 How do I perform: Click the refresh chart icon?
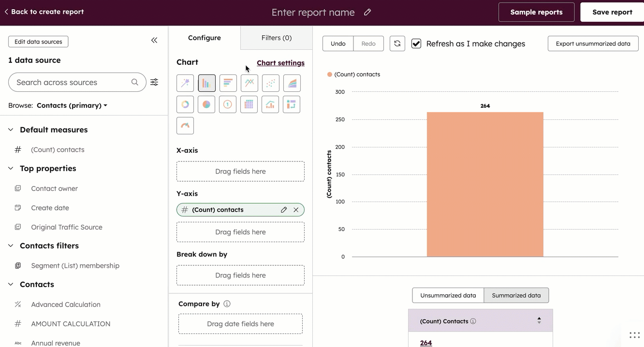pos(397,43)
